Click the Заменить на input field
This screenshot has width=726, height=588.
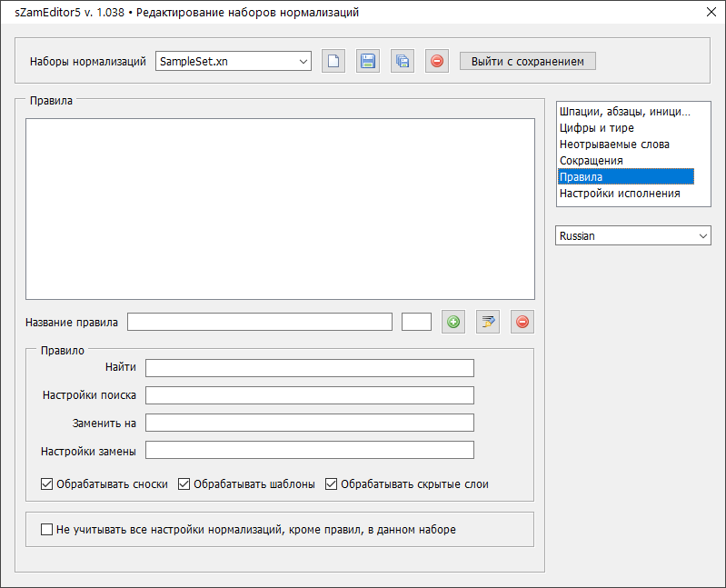pos(310,423)
